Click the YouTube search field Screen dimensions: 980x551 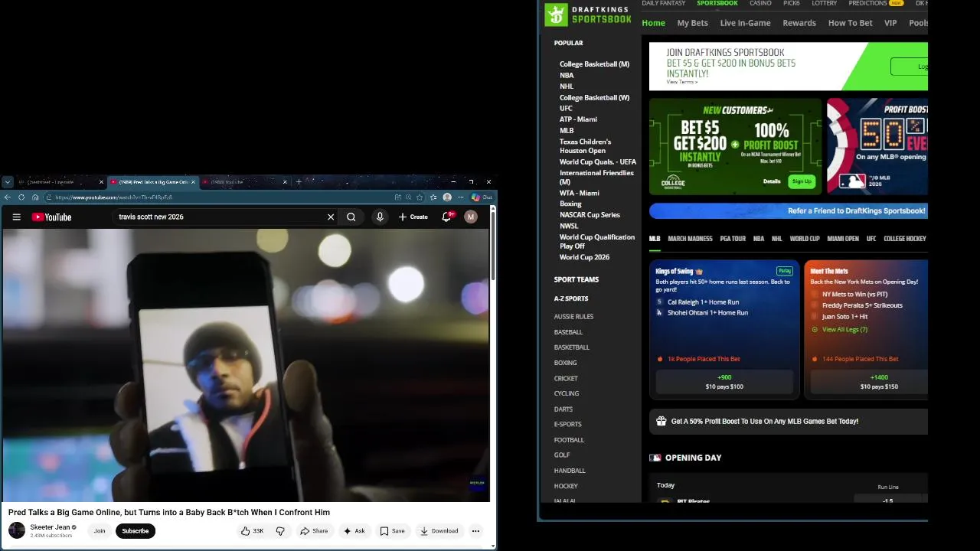(x=220, y=217)
